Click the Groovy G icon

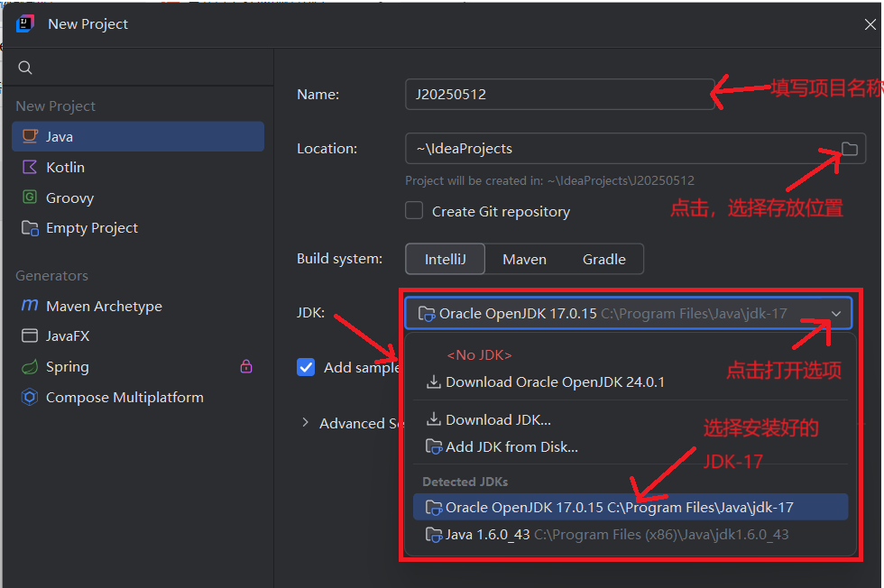tap(29, 197)
